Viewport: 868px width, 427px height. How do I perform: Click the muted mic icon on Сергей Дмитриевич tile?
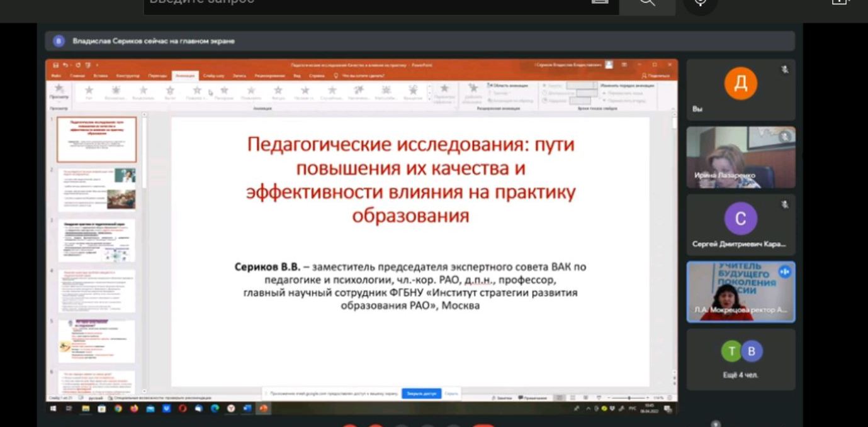pyautogui.click(x=784, y=204)
